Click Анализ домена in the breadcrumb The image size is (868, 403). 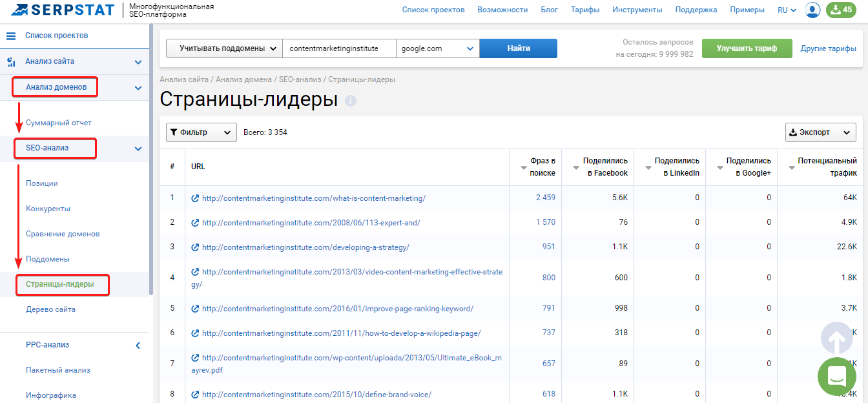pos(244,79)
